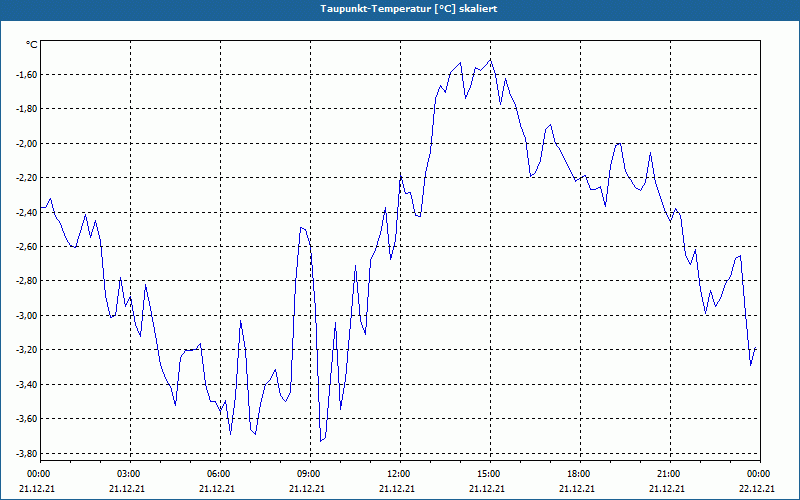Click the 18:00 time axis label

pyautogui.click(x=581, y=474)
